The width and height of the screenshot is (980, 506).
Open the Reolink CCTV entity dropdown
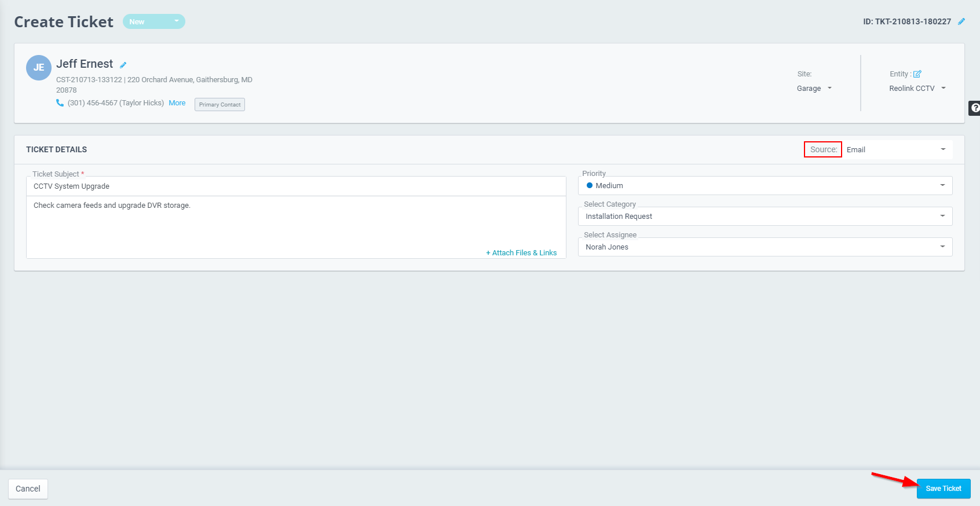tap(917, 89)
